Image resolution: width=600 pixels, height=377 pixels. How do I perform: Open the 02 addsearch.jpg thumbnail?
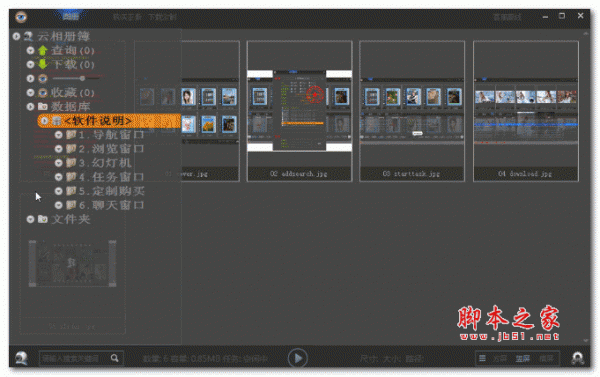click(x=299, y=111)
